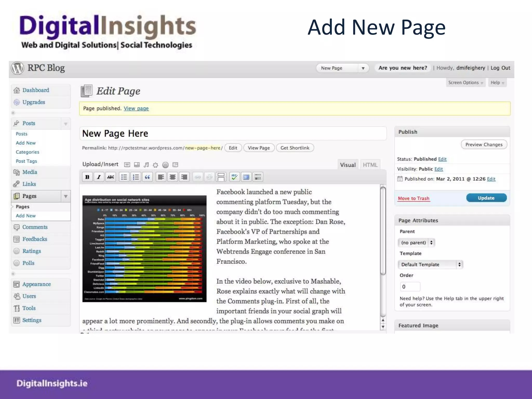Image resolution: width=532 pixels, height=399 pixels.
Task: Center align the text
Action: (172, 177)
